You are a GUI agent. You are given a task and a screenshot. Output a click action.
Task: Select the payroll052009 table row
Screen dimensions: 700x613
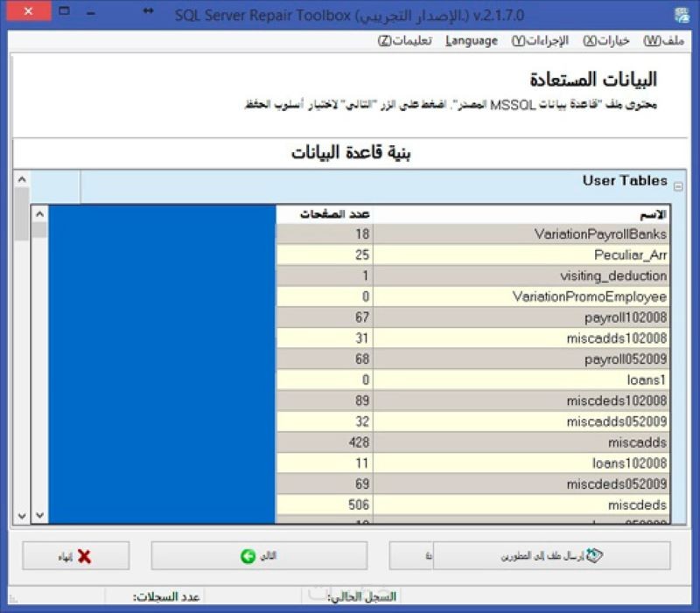pos(473,359)
